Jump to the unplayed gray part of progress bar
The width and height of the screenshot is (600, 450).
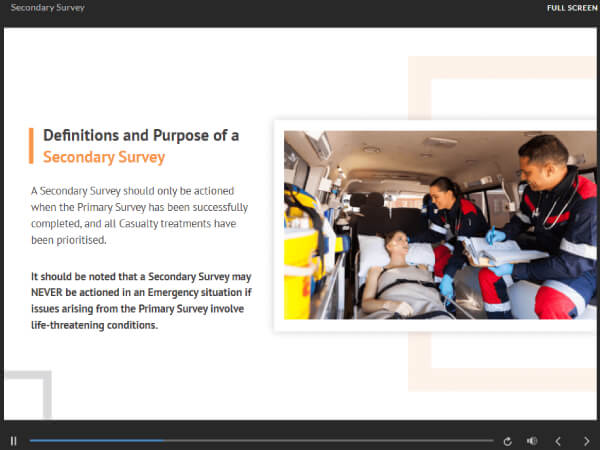point(329,441)
